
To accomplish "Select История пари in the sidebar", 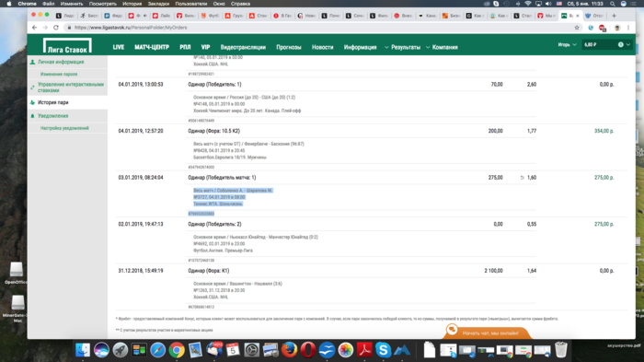I will coord(53,102).
